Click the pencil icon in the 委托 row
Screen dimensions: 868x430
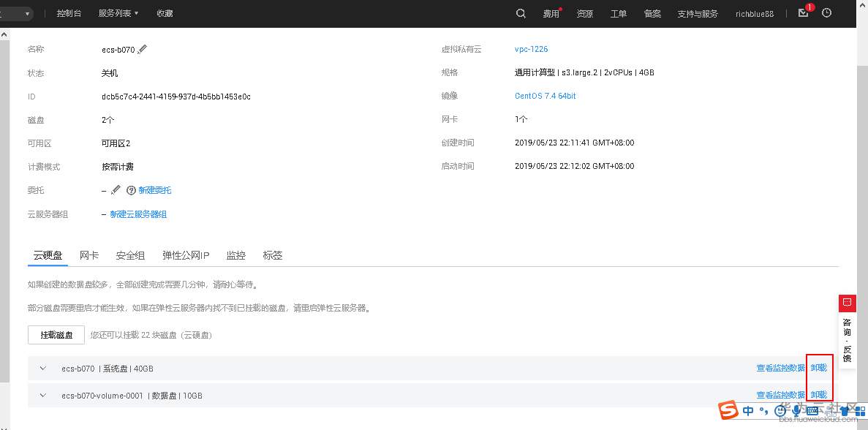(x=115, y=190)
